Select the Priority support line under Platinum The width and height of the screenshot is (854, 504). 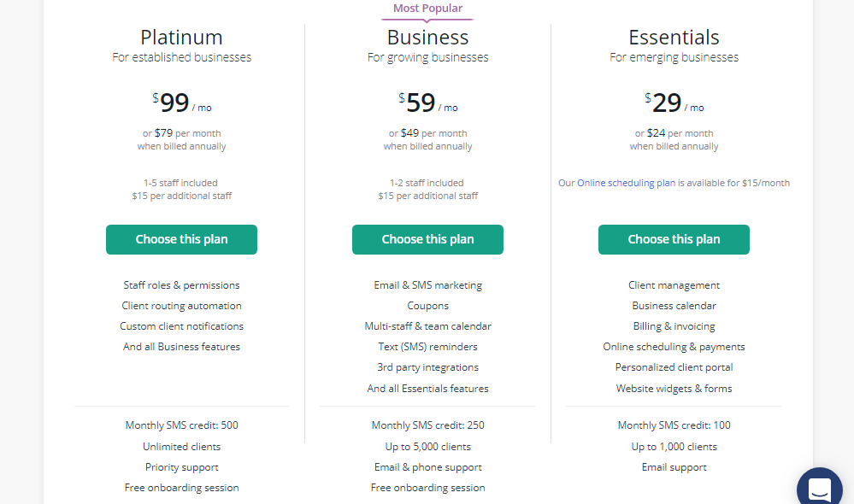tap(181, 466)
